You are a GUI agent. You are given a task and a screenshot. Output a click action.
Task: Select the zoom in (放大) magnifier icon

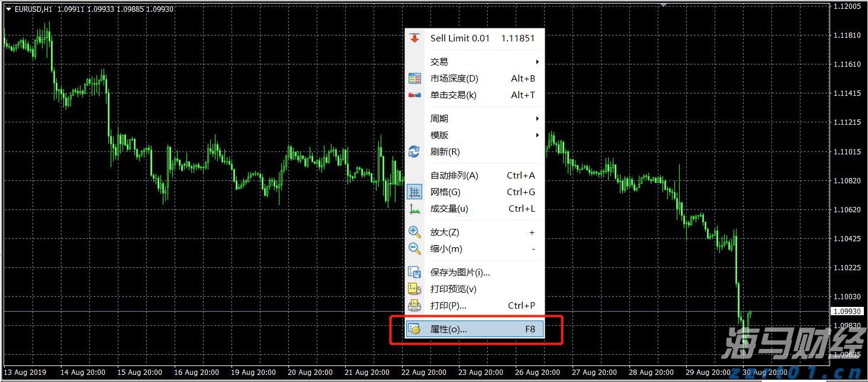(x=414, y=232)
